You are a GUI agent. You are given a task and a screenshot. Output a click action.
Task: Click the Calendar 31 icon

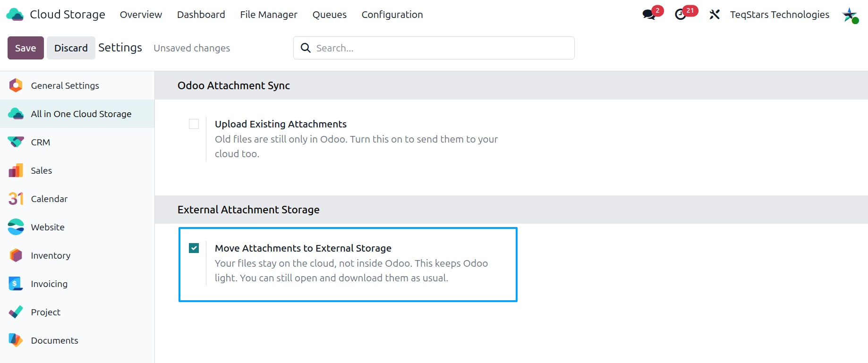[16, 199]
